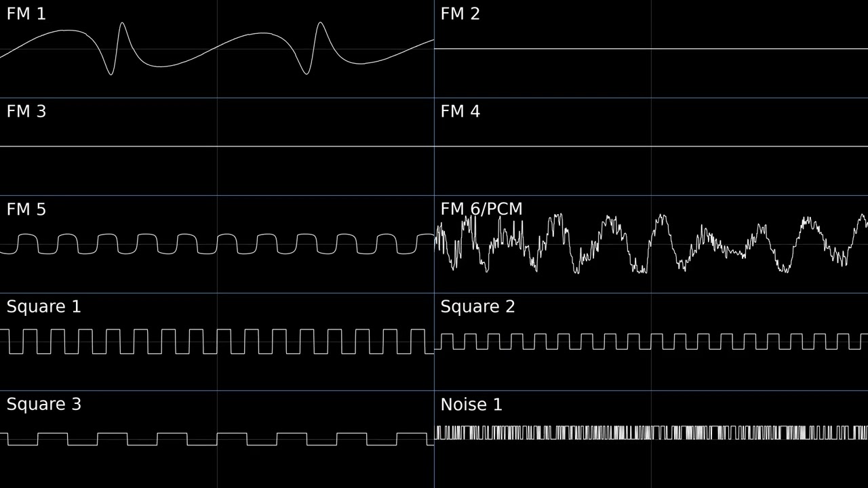Image resolution: width=868 pixels, height=488 pixels.
Task: Click the Square 2 waveform trace
Action: pos(651,342)
